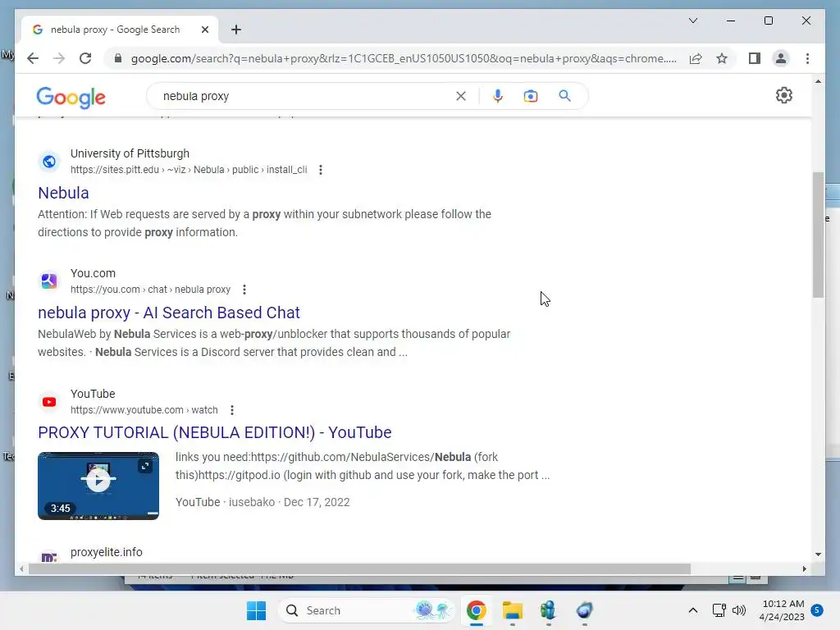Open the Windows Start menu
840x630 pixels.
[x=256, y=610]
